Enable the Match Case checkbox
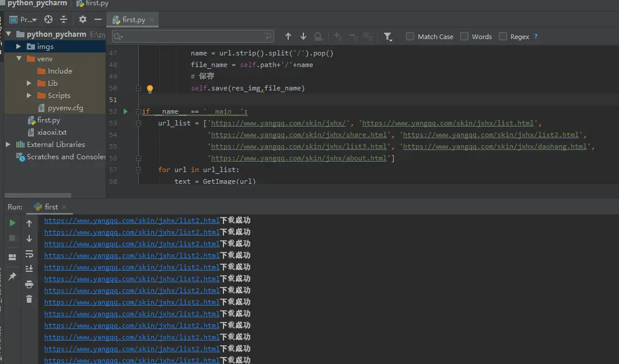Image resolution: width=619 pixels, height=364 pixels. 410,36
